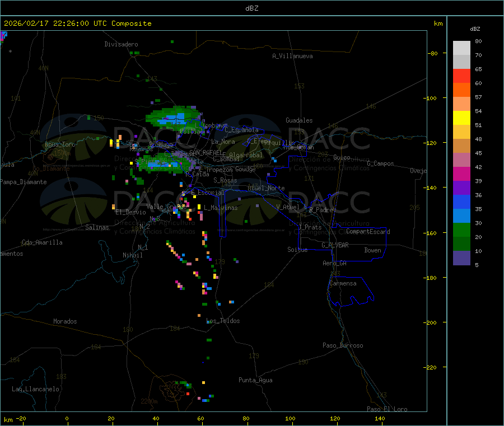Click the -200 tick on the right axis

click(431, 322)
